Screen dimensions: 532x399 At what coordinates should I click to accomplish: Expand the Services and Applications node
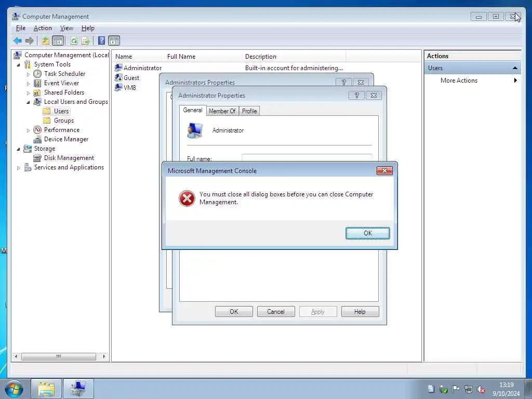pos(18,168)
